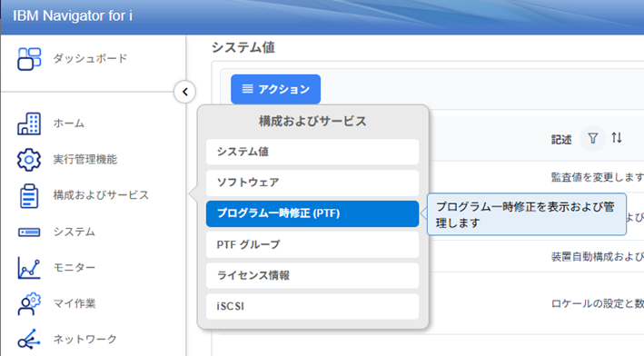644x356 pixels.
Task: Open the ダッシュボード dashboard icon
Action: [x=29, y=59]
